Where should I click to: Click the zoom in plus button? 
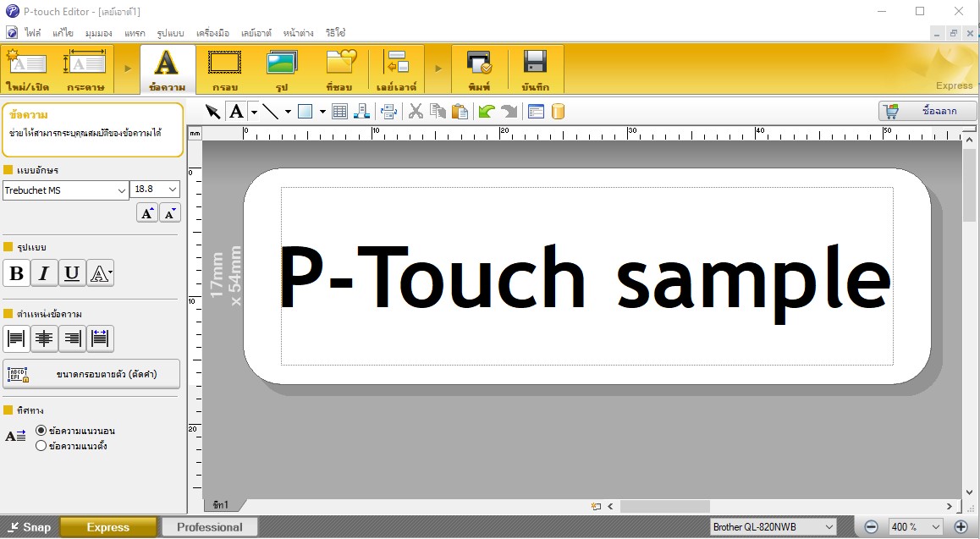(961, 527)
